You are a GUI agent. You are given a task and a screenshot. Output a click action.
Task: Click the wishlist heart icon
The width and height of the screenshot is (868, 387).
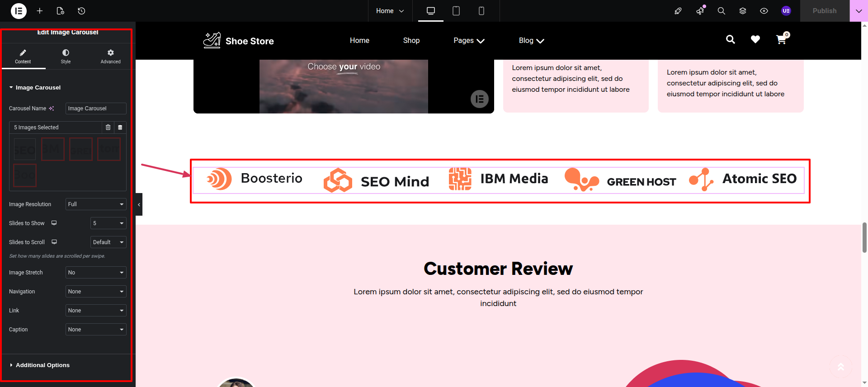(x=755, y=40)
